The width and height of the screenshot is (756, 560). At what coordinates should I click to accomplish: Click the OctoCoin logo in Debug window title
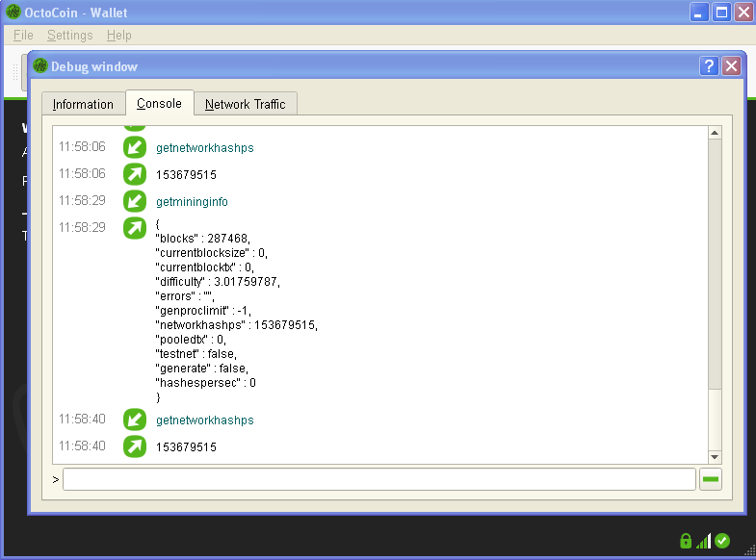40,66
